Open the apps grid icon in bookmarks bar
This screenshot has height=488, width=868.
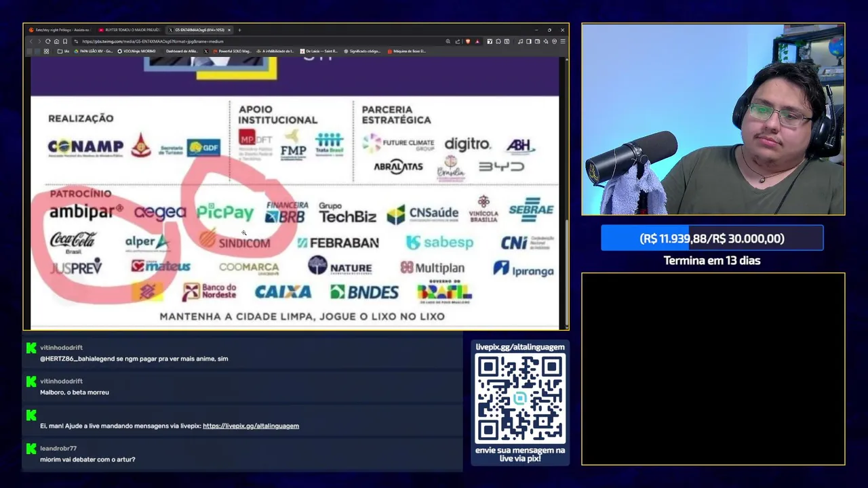46,51
